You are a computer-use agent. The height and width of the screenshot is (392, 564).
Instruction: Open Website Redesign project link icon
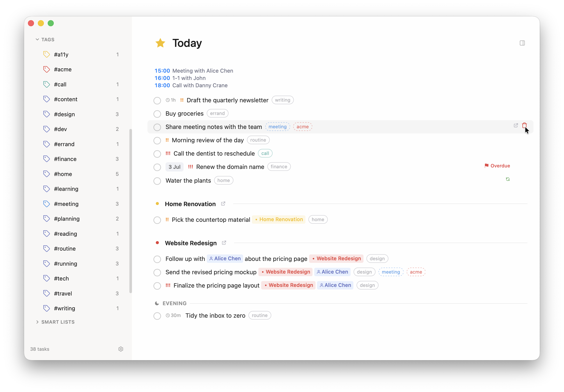(224, 243)
